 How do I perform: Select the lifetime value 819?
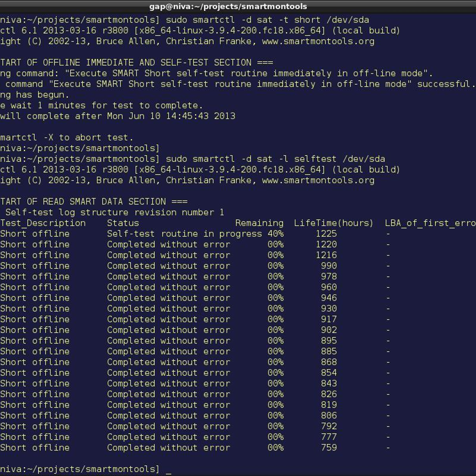click(329, 405)
